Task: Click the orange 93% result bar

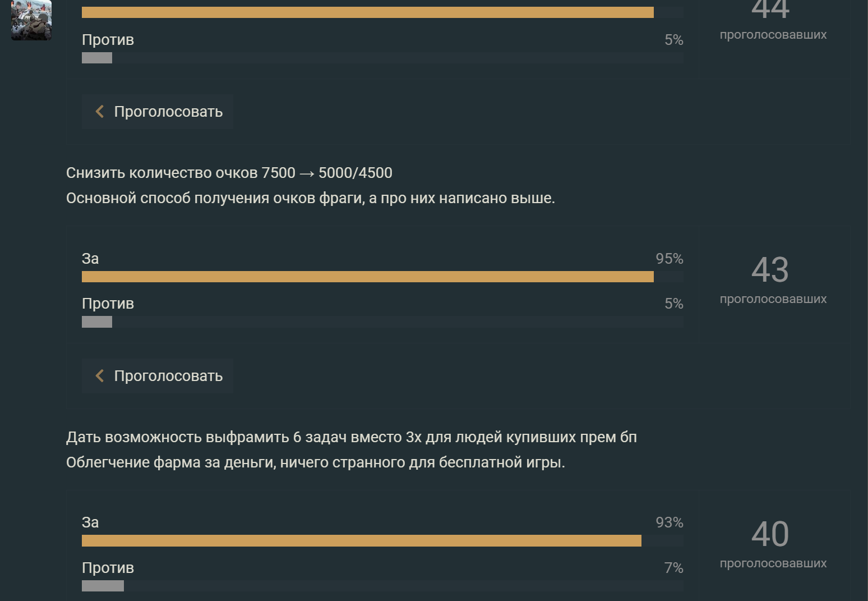Action: [x=361, y=540]
